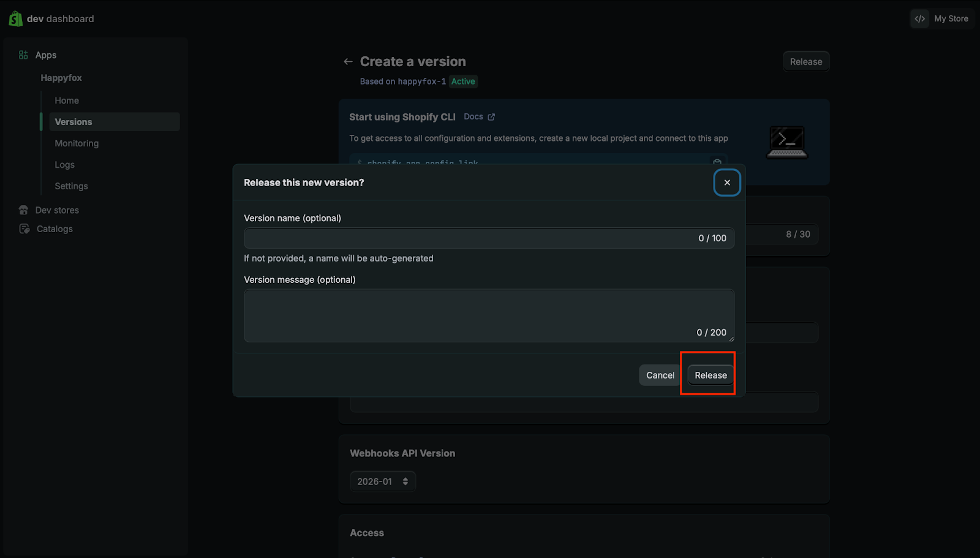
Task: Open the Docs link
Action: click(473, 117)
